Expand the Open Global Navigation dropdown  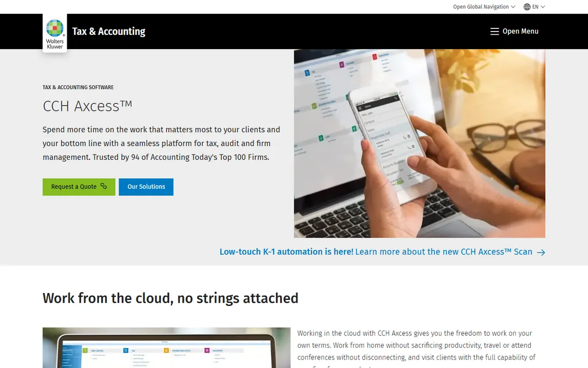click(484, 7)
